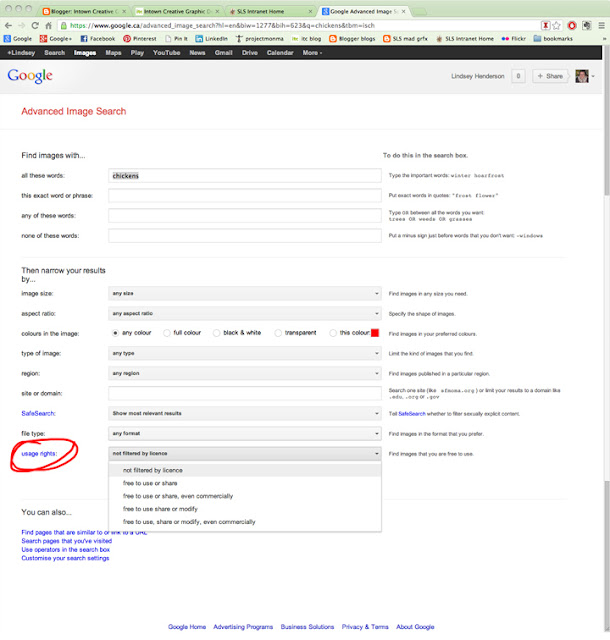Choose 'free to use or share, even commercially'

(x=245, y=496)
